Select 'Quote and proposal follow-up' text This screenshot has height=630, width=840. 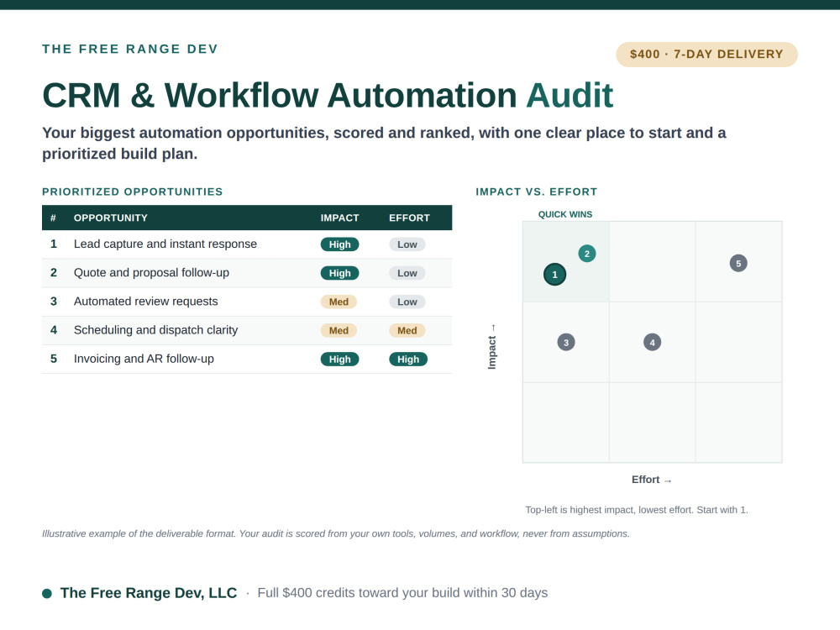[x=151, y=273]
